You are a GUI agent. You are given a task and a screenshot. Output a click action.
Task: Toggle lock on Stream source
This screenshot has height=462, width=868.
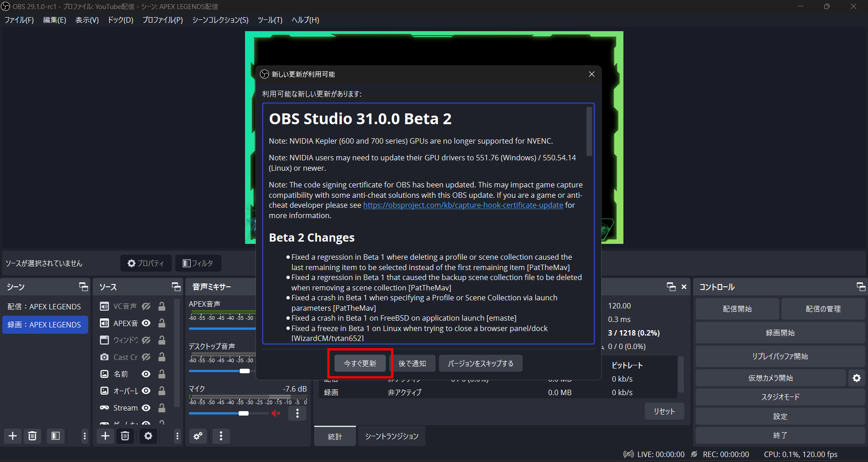tap(161, 408)
